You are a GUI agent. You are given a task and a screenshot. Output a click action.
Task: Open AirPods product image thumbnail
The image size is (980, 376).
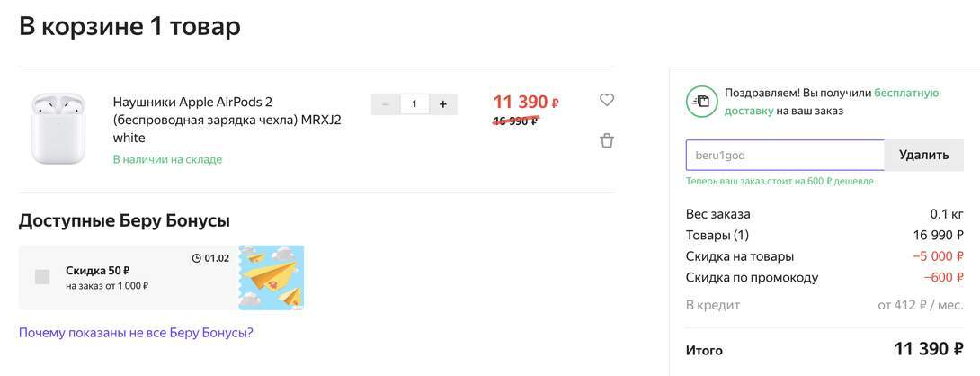click(x=58, y=129)
